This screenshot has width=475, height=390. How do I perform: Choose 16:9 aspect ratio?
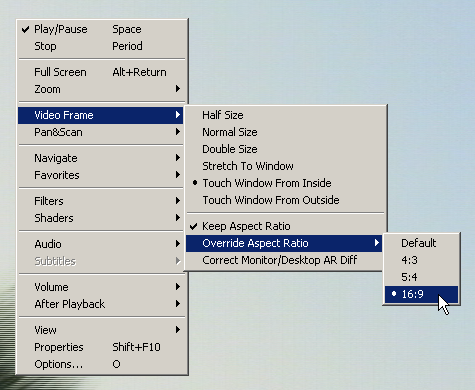(x=421, y=294)
